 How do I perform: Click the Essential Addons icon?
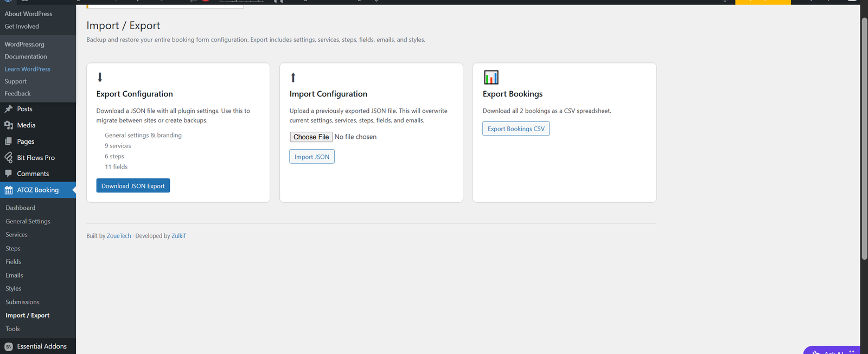(x=9, y=346)
